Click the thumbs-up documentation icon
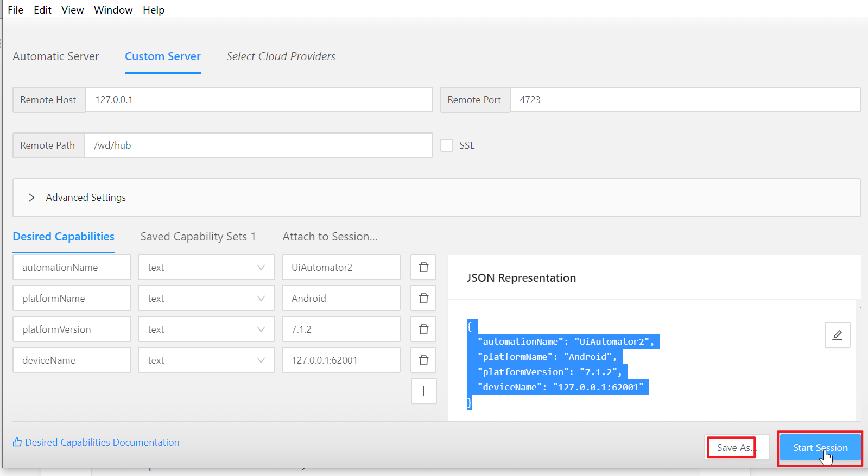This screenshot has height=476, width=868. pyautogui.click(x=17, y=442)
